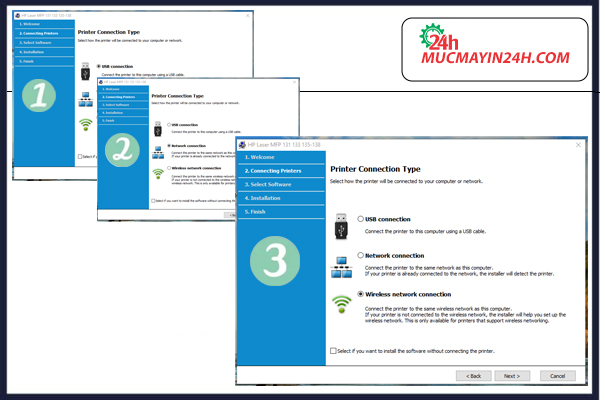The height and width of the screenshot is (400, 600).
Task: Close window 1 with its X button
Action: 248,16
